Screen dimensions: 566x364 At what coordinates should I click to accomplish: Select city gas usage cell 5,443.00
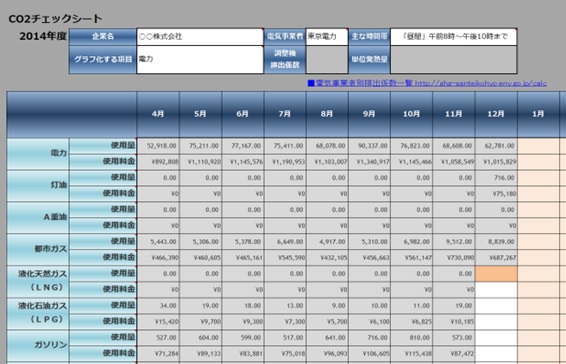click(x=158, y=242)
